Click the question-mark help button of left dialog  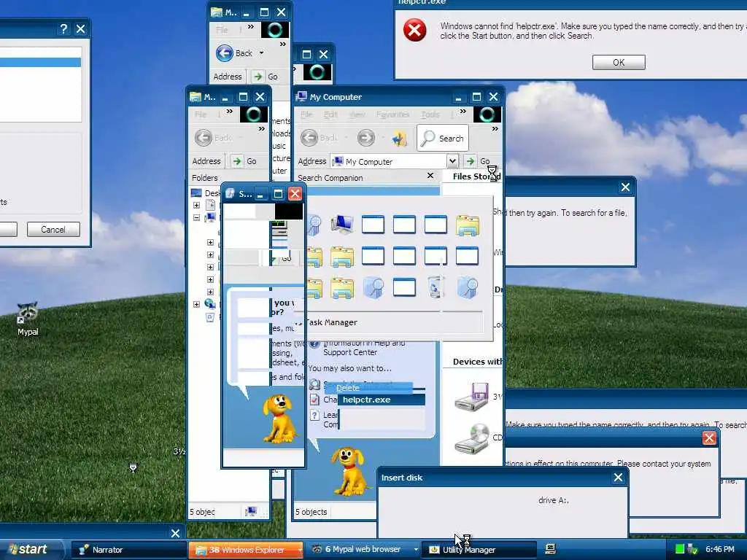pyautogui.click(x=63, y=29)
